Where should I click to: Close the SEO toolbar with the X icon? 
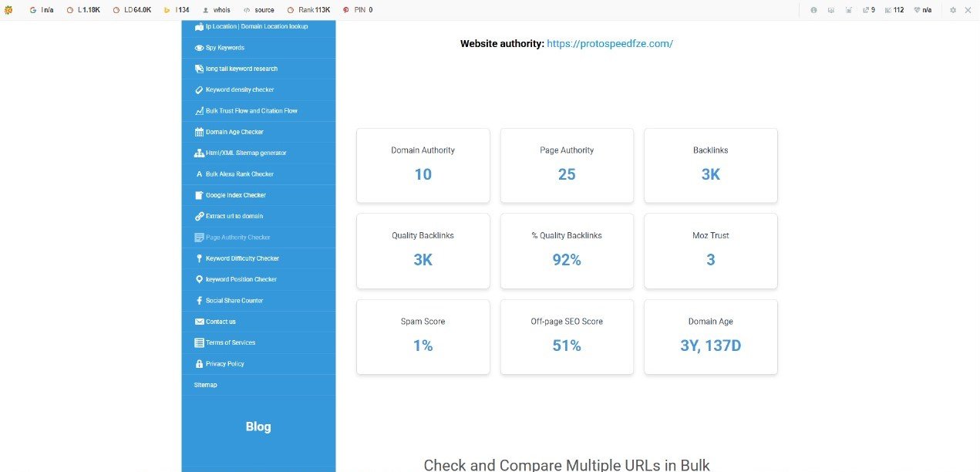coord(968,10)
